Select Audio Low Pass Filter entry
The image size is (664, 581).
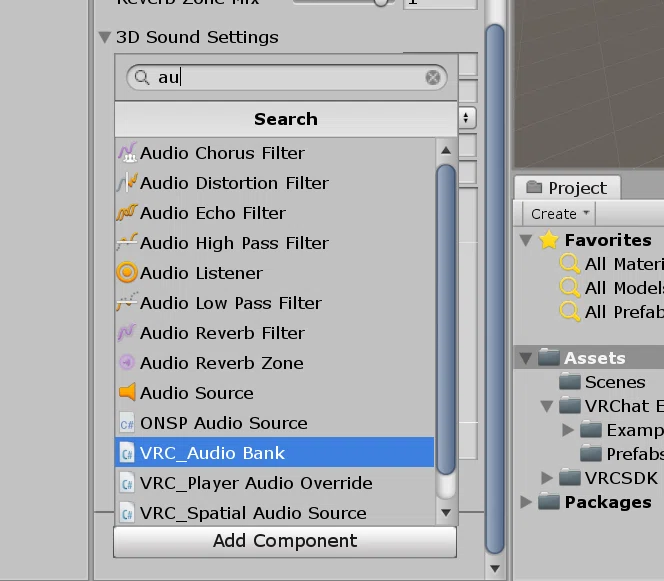(274, 303)
